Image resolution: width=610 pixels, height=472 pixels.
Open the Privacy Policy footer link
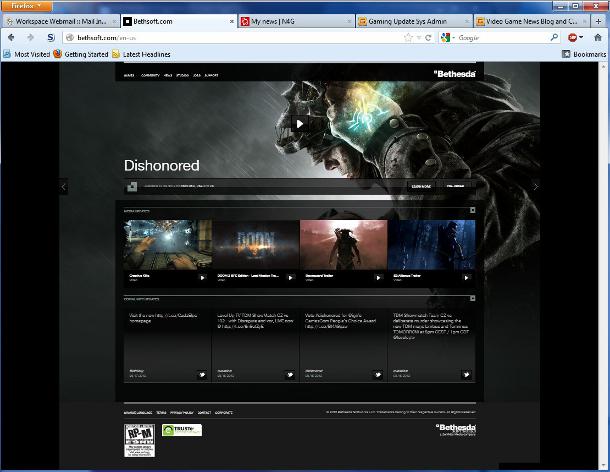point(182,412)
